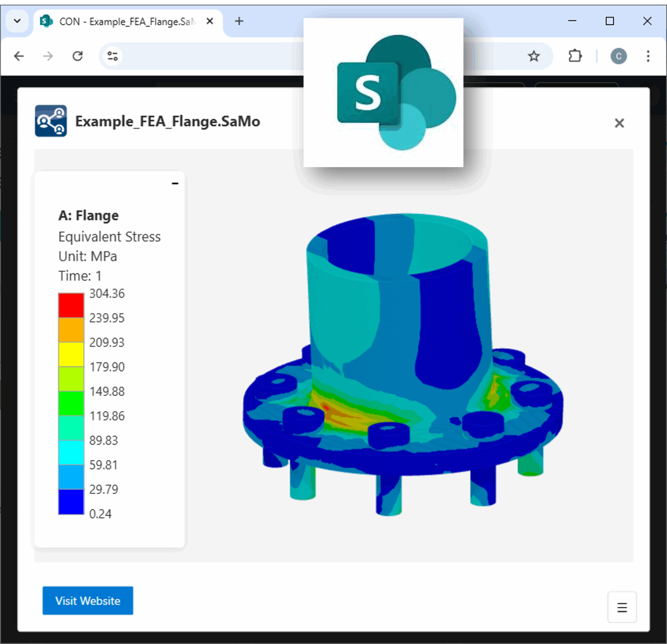Collapse the legend panel with minus
The image size is (667, 644).
pyautogui.click(x=175, y=184)
